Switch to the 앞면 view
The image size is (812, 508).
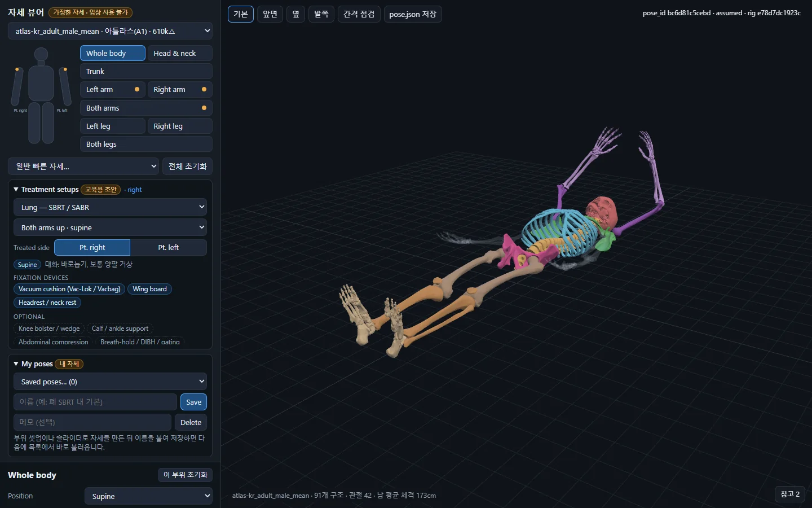(x=270, y=14)
